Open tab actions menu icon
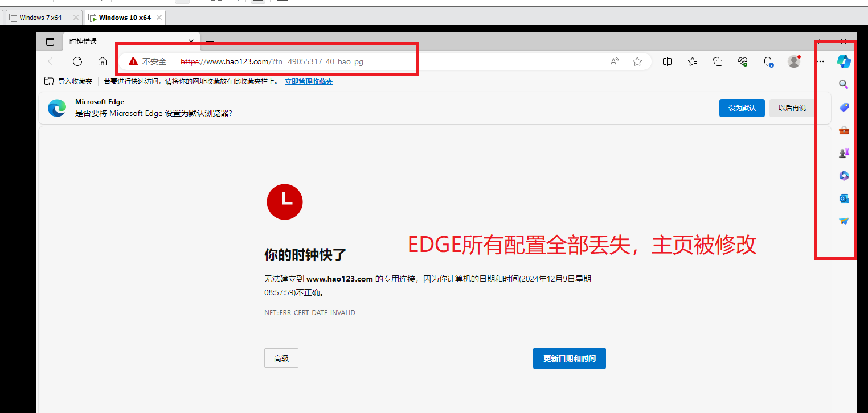Screen dimensions: 868x413 [x=50, y=42]
